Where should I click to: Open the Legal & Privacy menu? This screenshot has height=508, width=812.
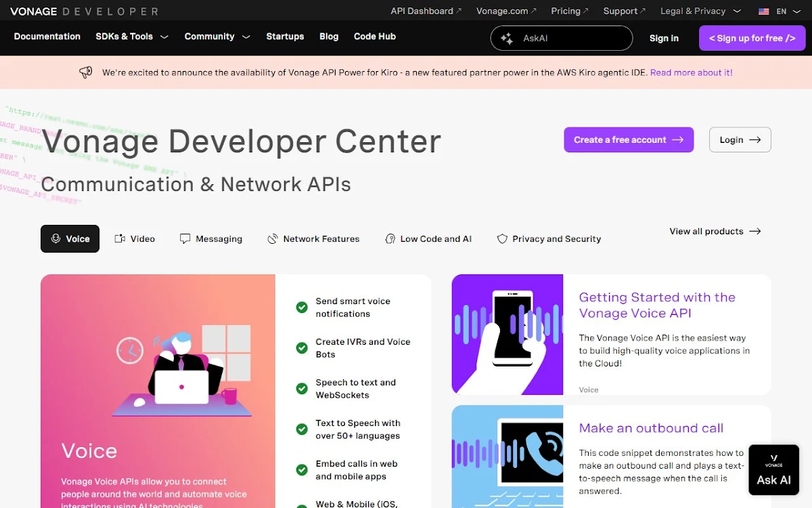tap(700, 11)
